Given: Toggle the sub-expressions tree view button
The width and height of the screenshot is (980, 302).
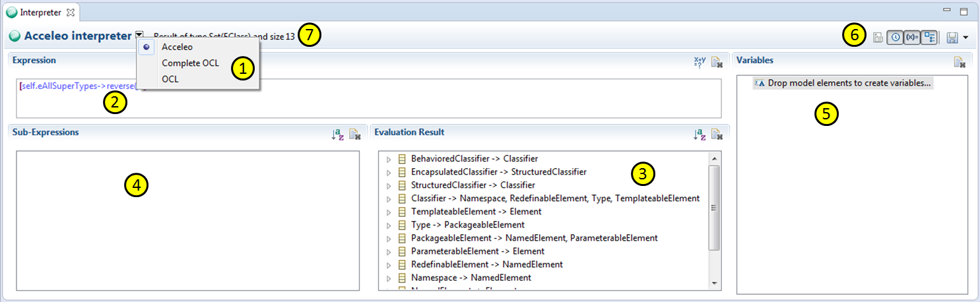Looking at the screenshot, I should [x=929, y=38].
